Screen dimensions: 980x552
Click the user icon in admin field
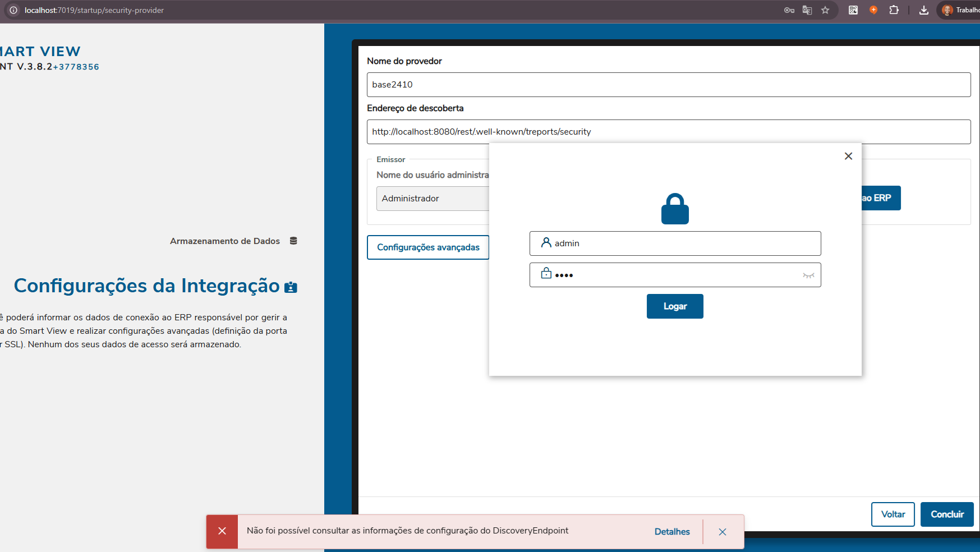(x=546, y=242)
